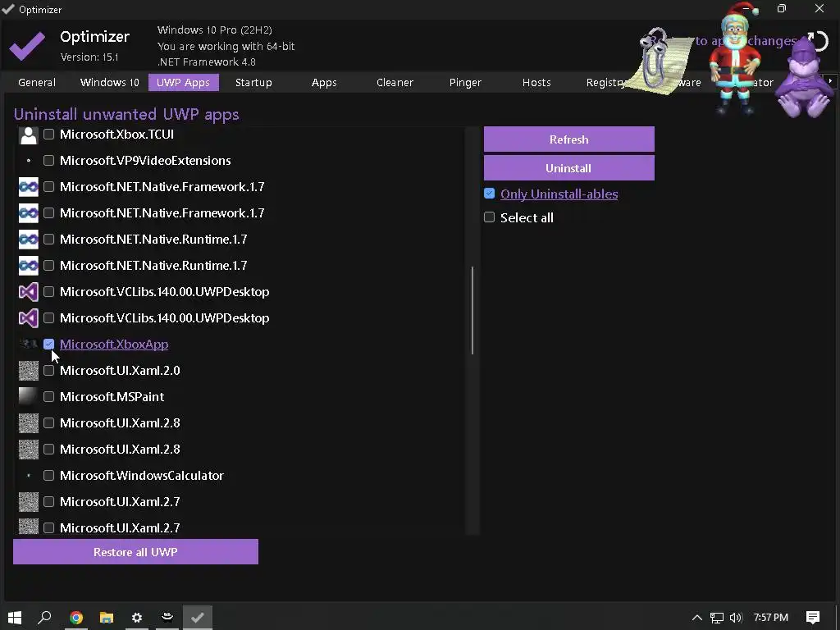Screen dimensions: 840x630
Task: Select the UWP Apps tab
Action: coord(183,83)
